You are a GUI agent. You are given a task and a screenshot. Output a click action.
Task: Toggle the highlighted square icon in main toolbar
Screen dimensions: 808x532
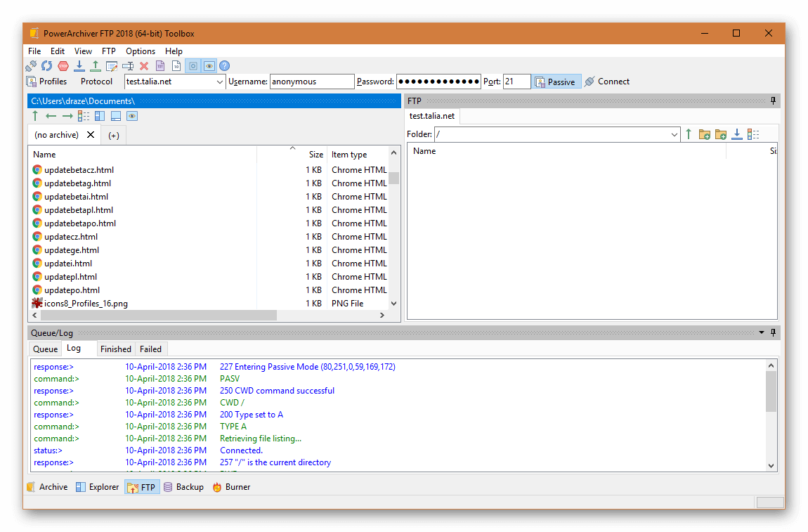(193, 66)
